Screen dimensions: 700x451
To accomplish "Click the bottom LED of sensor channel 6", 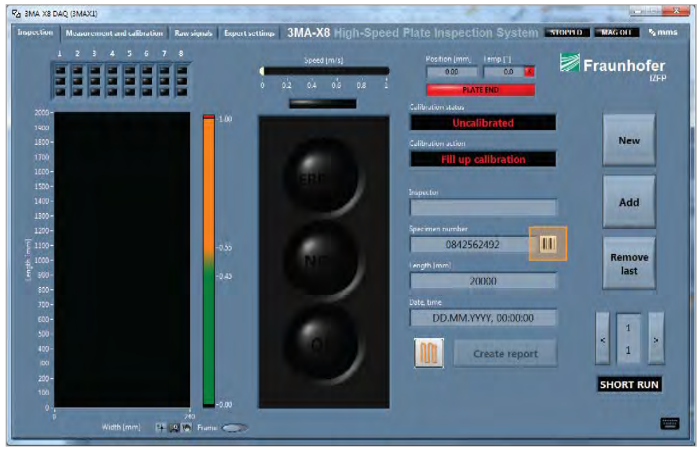I will tap(147, 92).
